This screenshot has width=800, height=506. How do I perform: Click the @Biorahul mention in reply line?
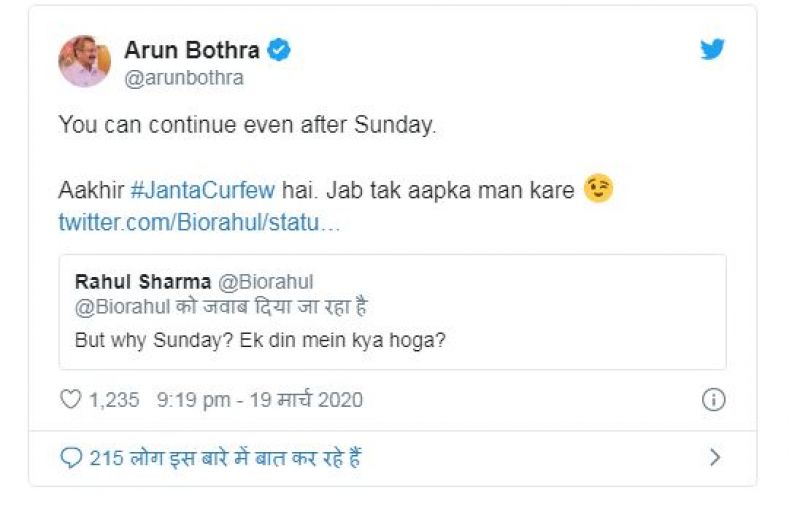tap(123, 307)
